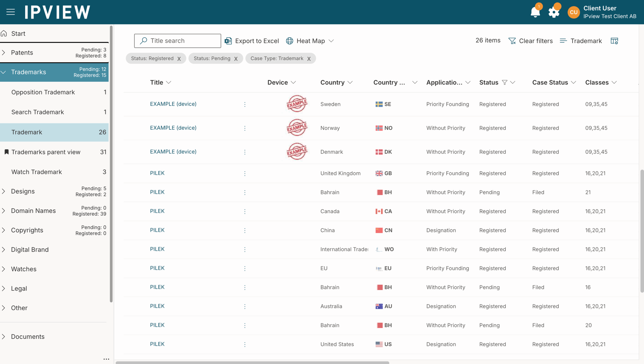Select Opposition Trademark in sidebar
Image resolution: width=644 pixels, height=364 pixels.
coord(43,92)
